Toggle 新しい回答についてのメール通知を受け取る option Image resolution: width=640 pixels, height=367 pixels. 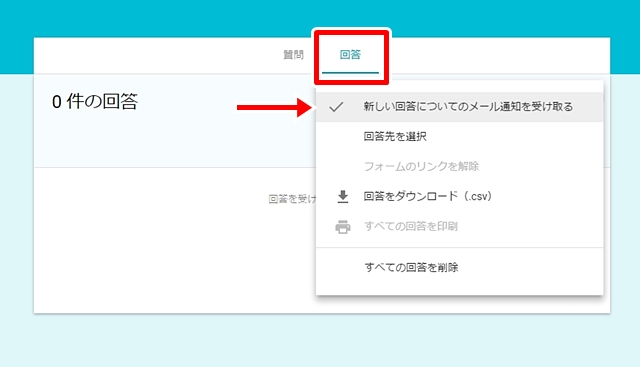(x=460, y=107)
